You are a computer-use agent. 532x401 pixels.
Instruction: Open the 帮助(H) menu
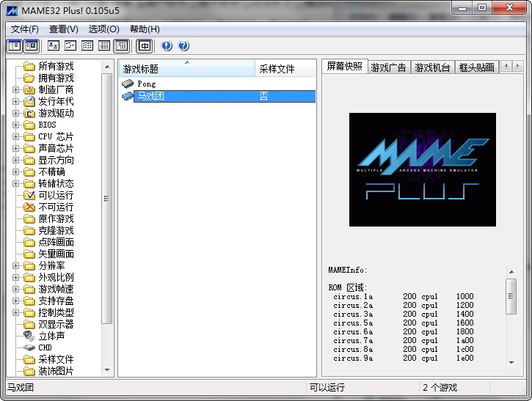(145, 29)
